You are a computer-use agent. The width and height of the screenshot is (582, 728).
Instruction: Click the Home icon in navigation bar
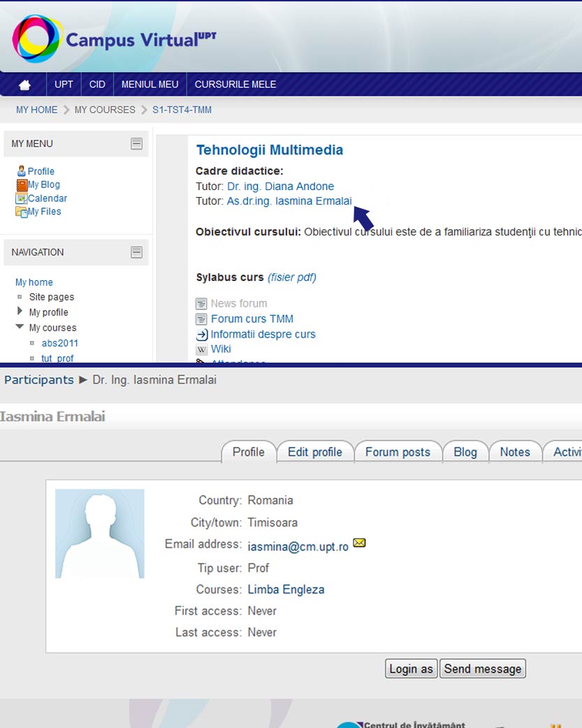(24, 85)
